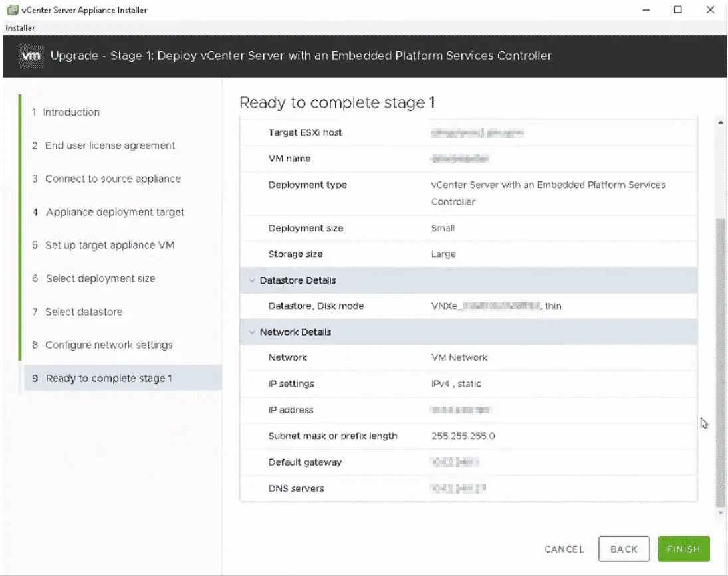Go to step 2 End user license agreement
The width and height of the screenshot is (728, 576).
tap(103, 145)
